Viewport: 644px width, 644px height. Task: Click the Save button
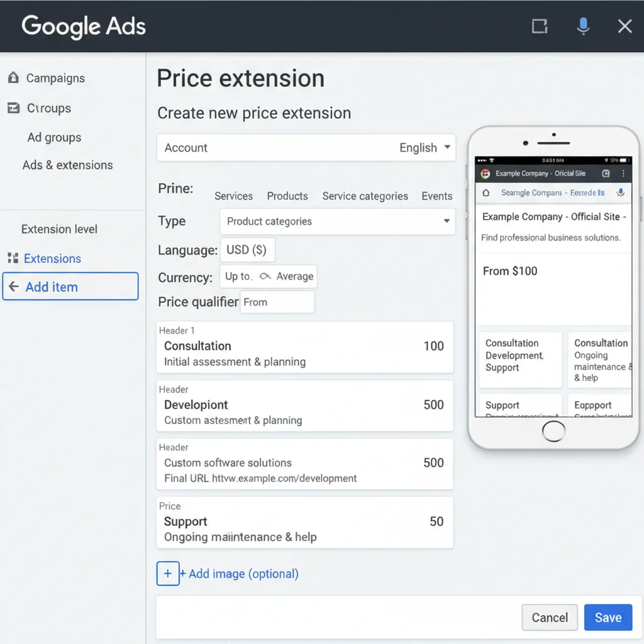coord(608,618)
